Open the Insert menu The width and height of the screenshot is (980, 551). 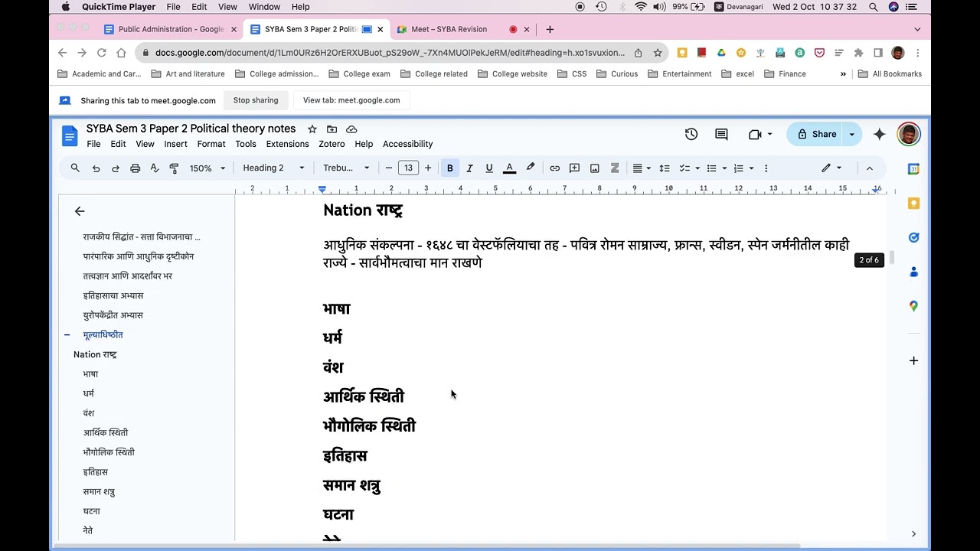175,144
